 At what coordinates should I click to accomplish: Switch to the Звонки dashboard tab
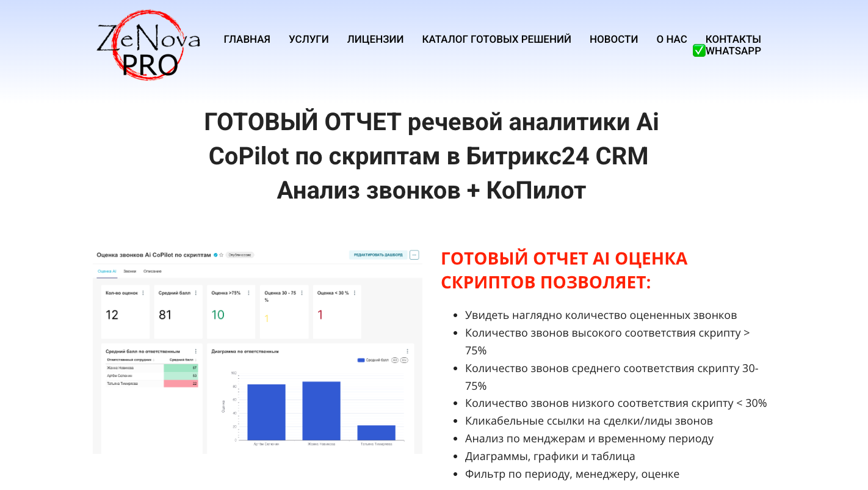tap(129, 271)
